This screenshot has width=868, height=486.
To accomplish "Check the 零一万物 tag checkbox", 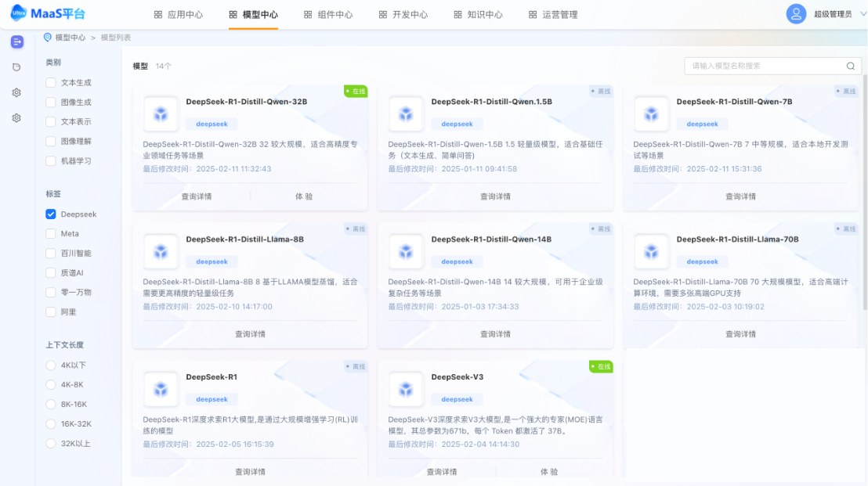I will [51, 293].
